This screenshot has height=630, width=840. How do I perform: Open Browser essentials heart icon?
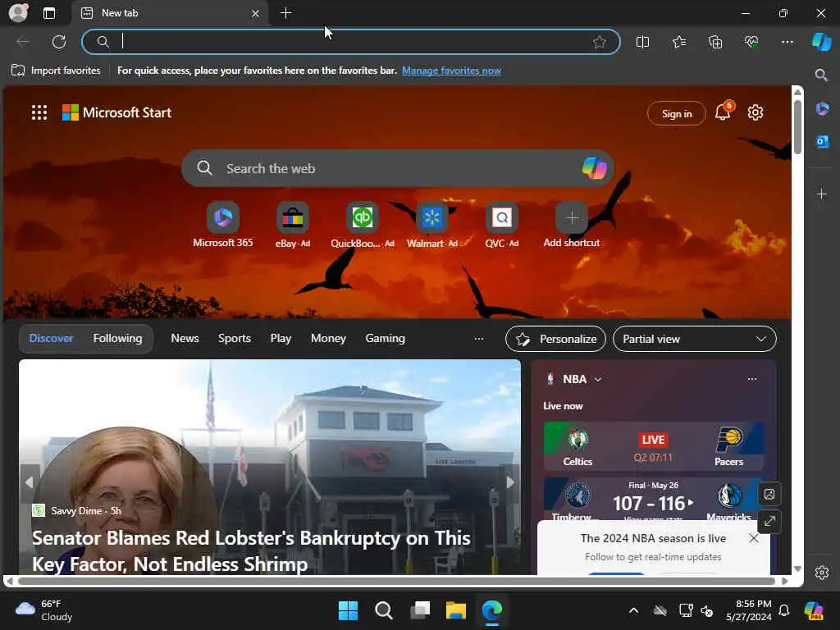pos(751,42)
